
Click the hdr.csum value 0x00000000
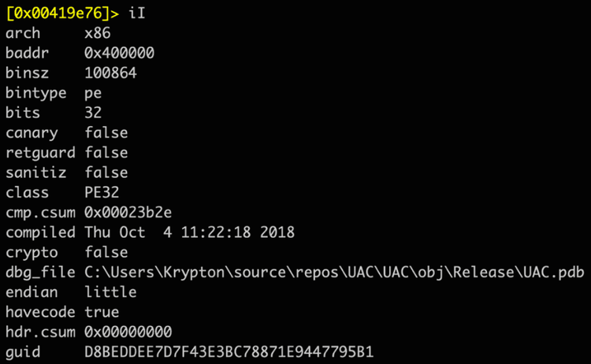(128, 332)
